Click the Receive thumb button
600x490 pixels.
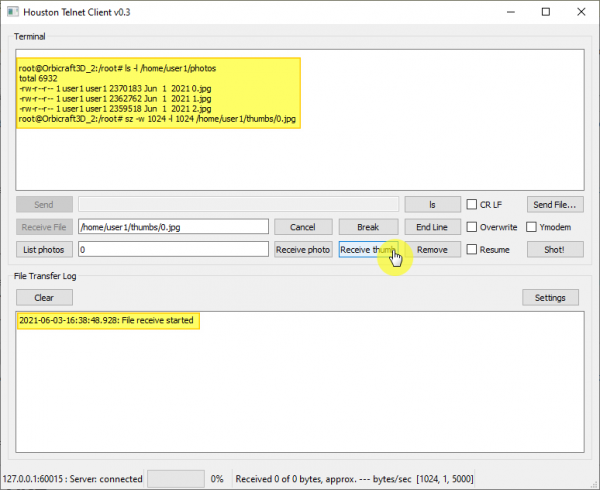(x=368, y=249)
